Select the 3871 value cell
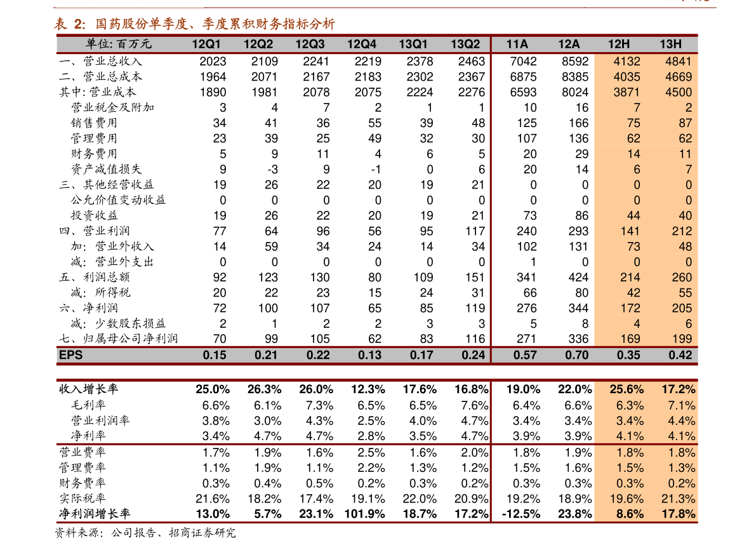Screen dimensions: 756x552 627,92
